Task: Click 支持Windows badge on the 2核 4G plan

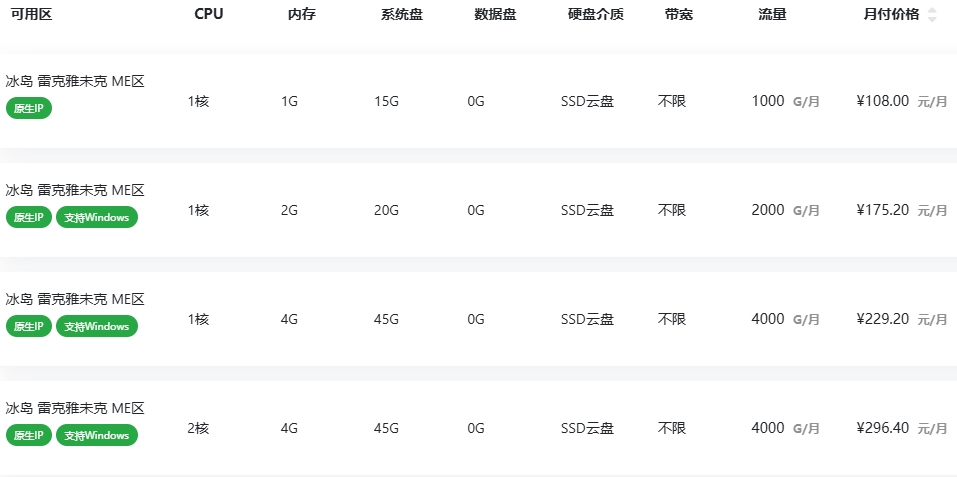Action: (x=97, y=435)
